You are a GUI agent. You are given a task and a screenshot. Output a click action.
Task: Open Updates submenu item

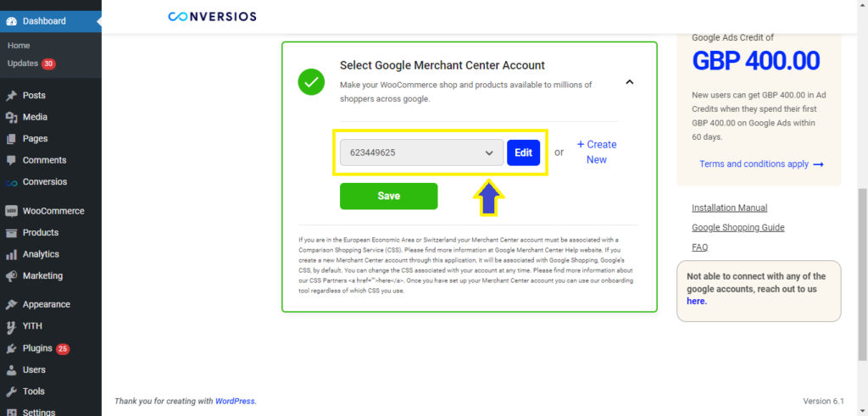click(x=31, y=64)
